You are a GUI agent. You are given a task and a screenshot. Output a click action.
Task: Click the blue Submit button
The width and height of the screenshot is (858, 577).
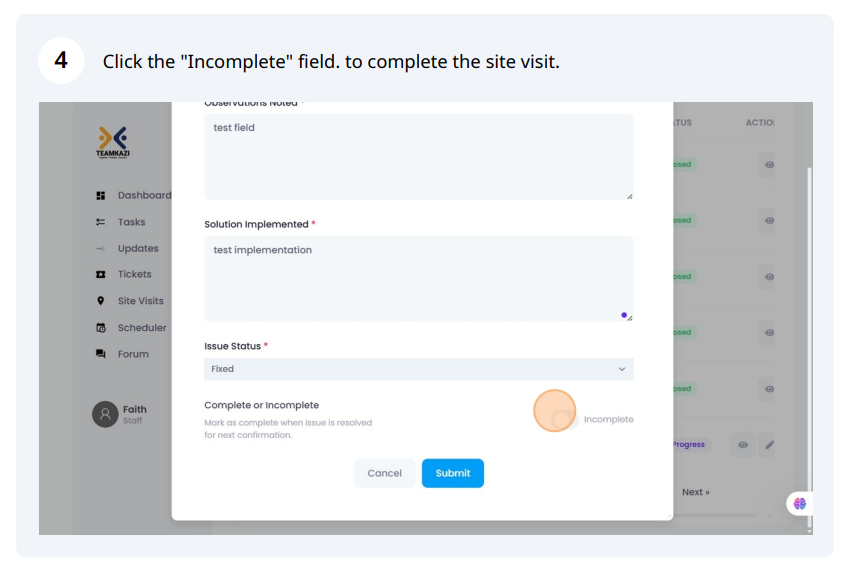453,473
